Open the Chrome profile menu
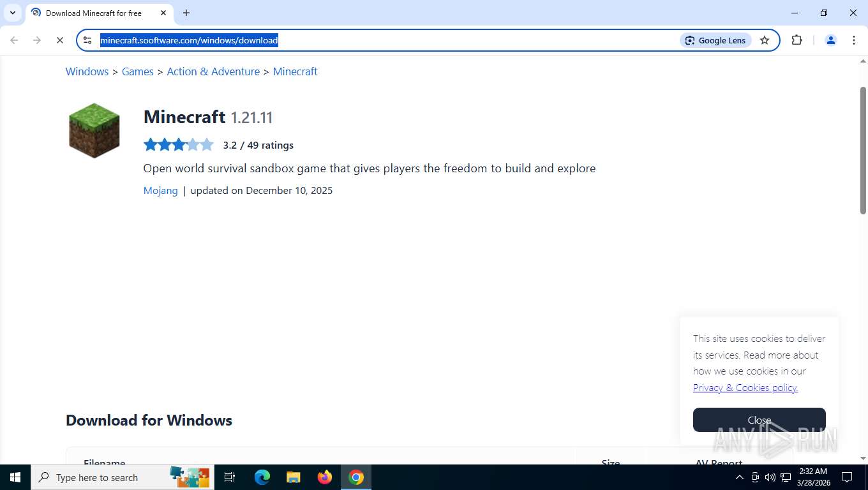 coord(831,40)
